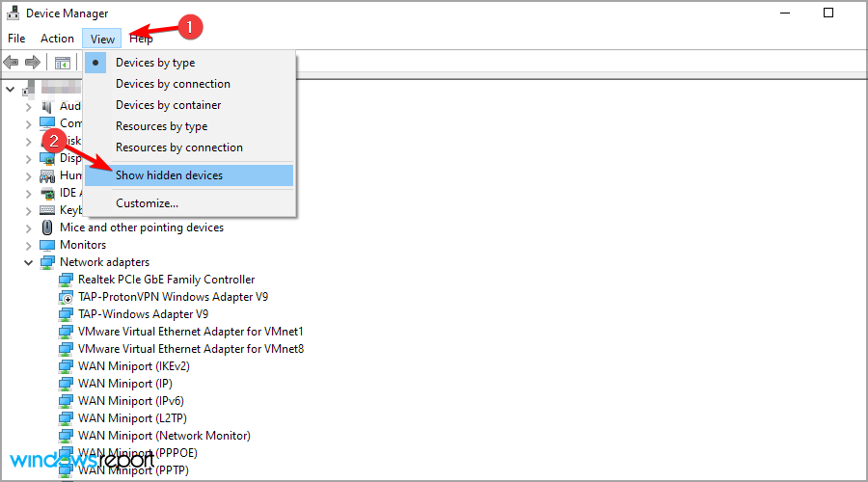Close the open View menu
The image size is (868, 482).
(102, 39)
